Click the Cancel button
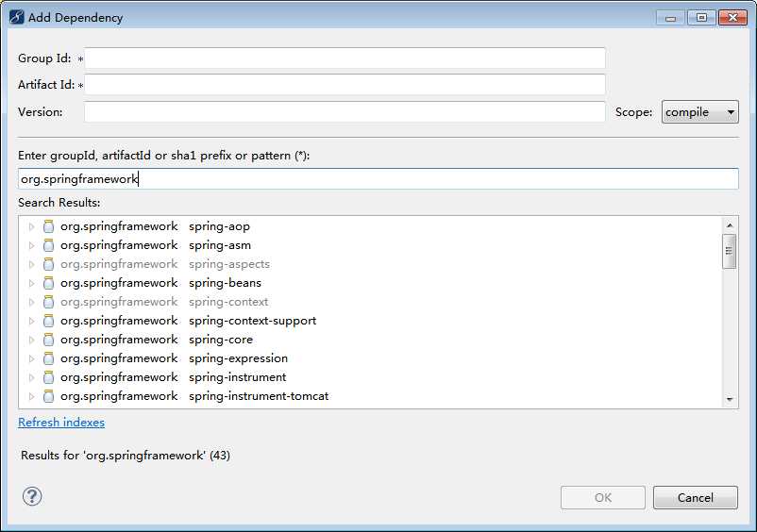 (696, 497)
